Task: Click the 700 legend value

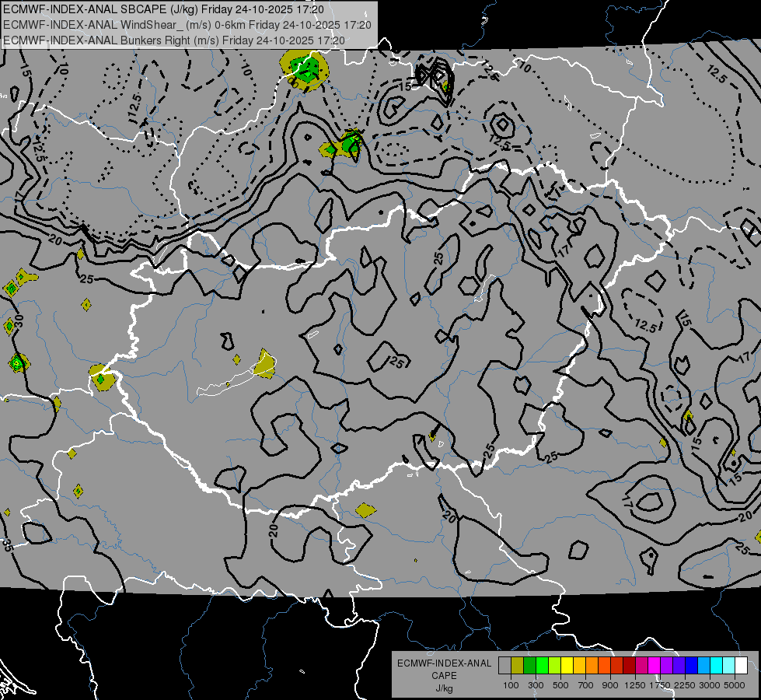Action: click(x=586, y=685)
